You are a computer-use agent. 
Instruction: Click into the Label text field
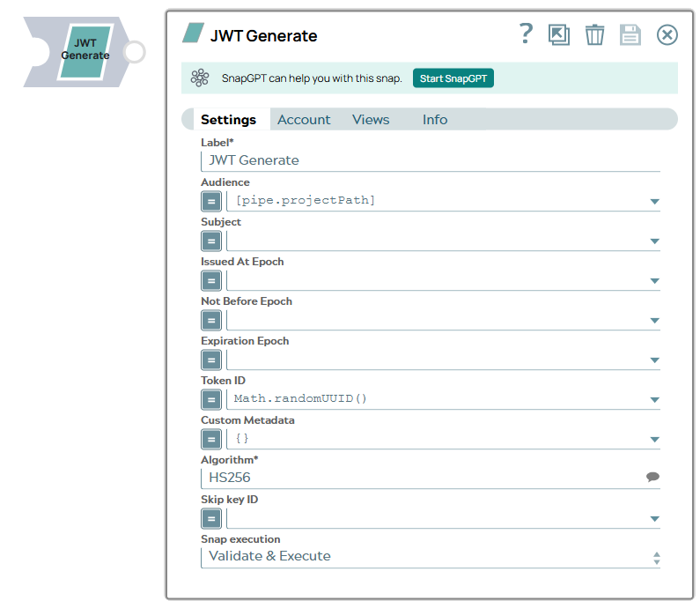[430, 160]
